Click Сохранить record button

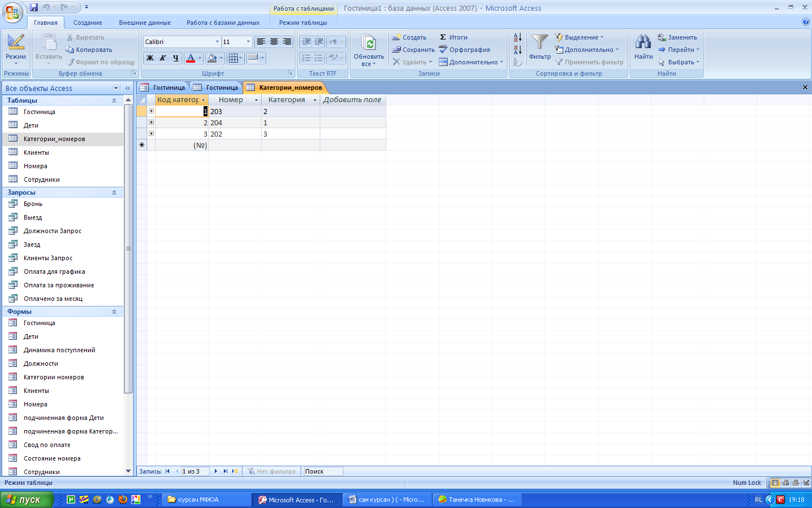tap(413, 50)
